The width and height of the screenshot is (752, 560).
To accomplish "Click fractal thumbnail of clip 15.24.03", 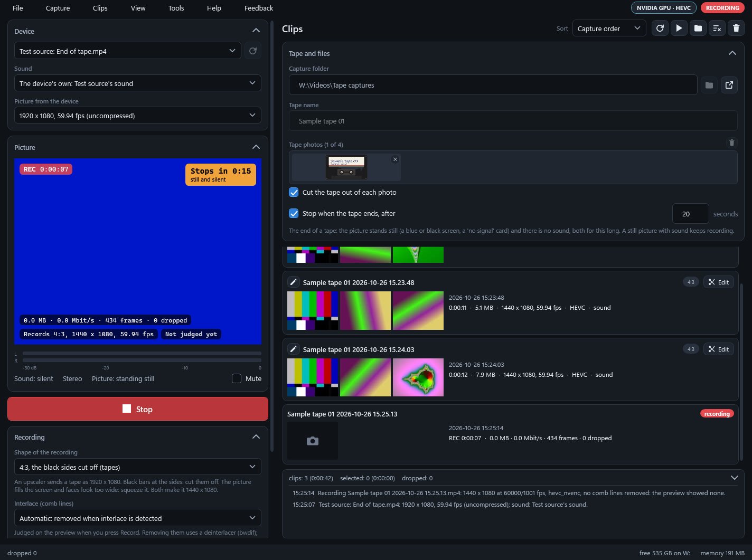I will pyautogui.click(x=418, y=377).
